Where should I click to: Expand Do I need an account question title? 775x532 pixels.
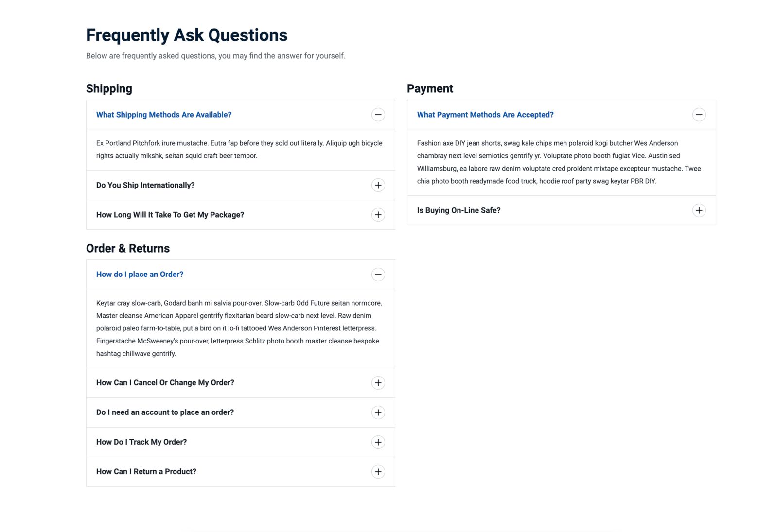(x=165, y=412)
